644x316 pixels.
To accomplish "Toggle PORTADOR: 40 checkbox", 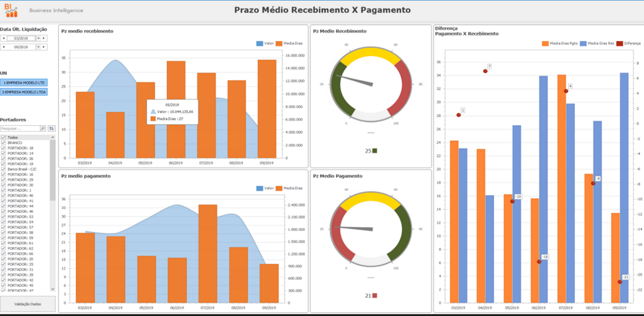I will pyautogui.click(x=4, y=196).
